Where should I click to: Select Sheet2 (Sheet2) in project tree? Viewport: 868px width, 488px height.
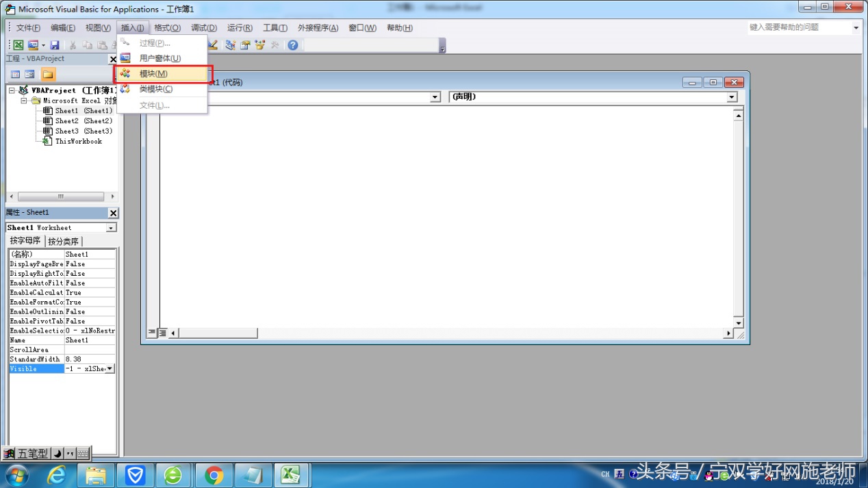pyautogui.click(x=84, y=120)
